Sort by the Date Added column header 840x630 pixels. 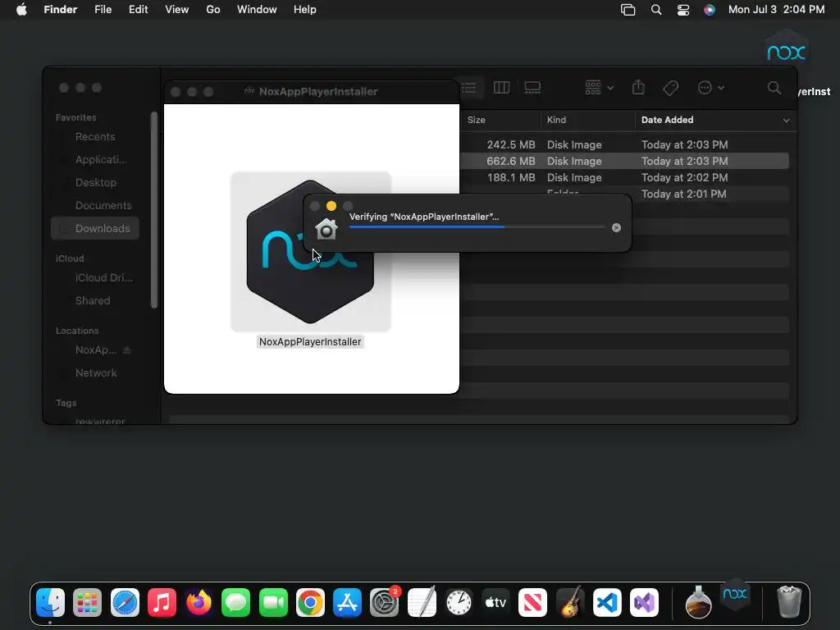click(668, 120)
